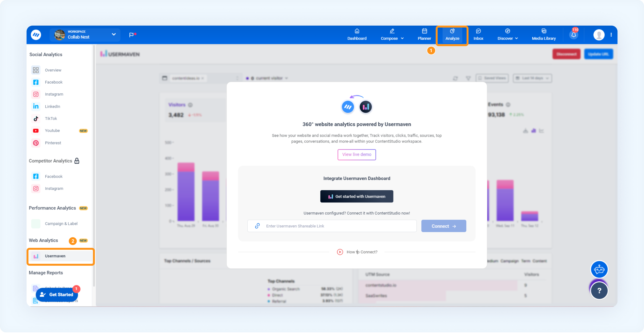
Task: Click the Performance Analytics heading
Action: click(52, 208)
